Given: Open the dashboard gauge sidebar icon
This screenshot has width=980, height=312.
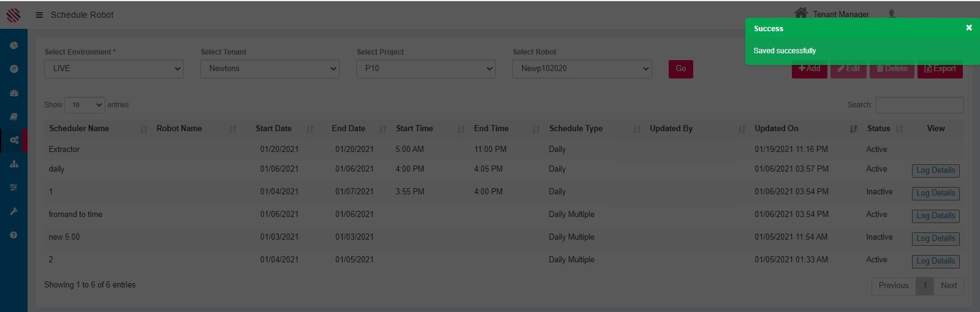Looking at the screenshot, I should pyautogui.click(x=13, y=93).
